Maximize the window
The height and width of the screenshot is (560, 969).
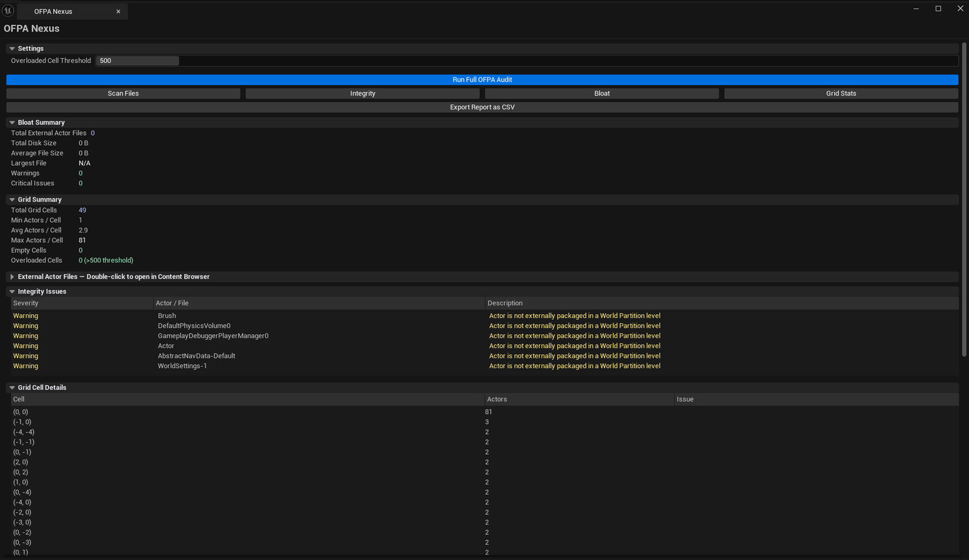pyautogui.click(x=938, y=8)
